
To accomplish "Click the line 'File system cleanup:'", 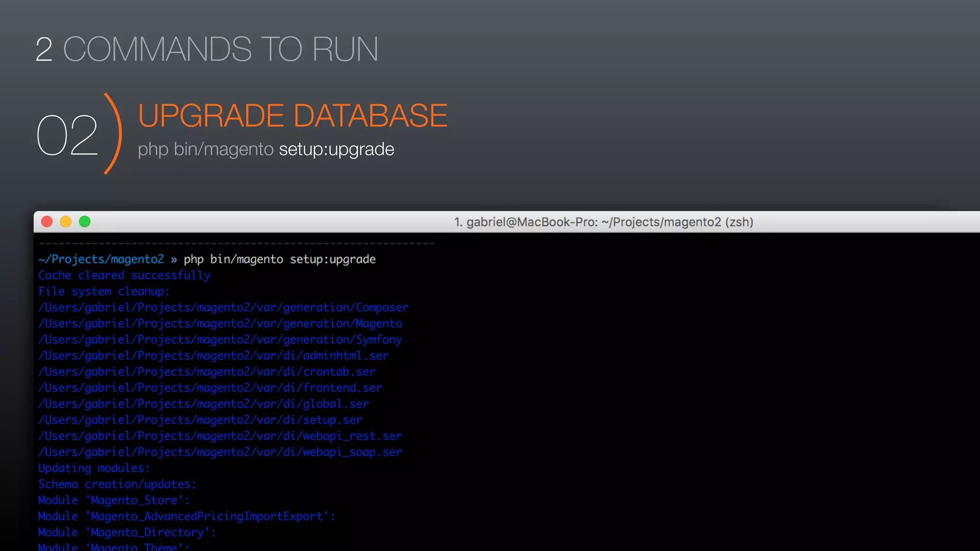I will coord(104,291).
